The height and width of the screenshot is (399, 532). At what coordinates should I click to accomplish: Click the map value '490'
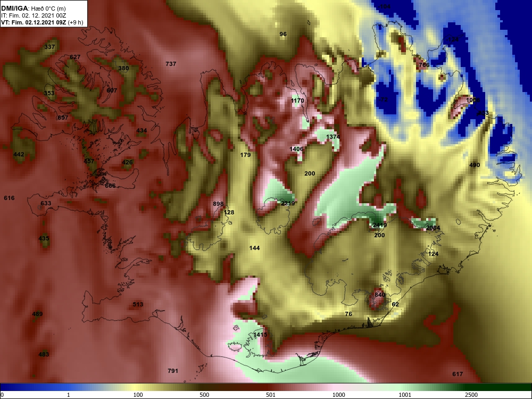pos(475,165)
